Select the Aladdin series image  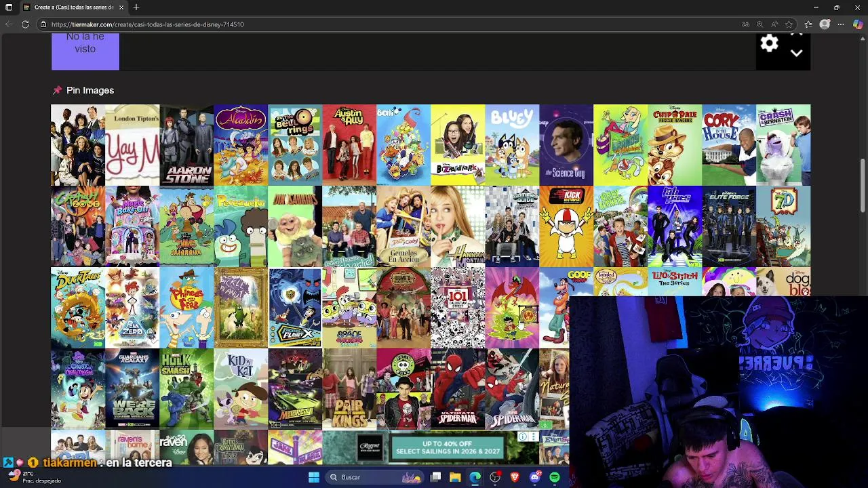pos(241,144)
